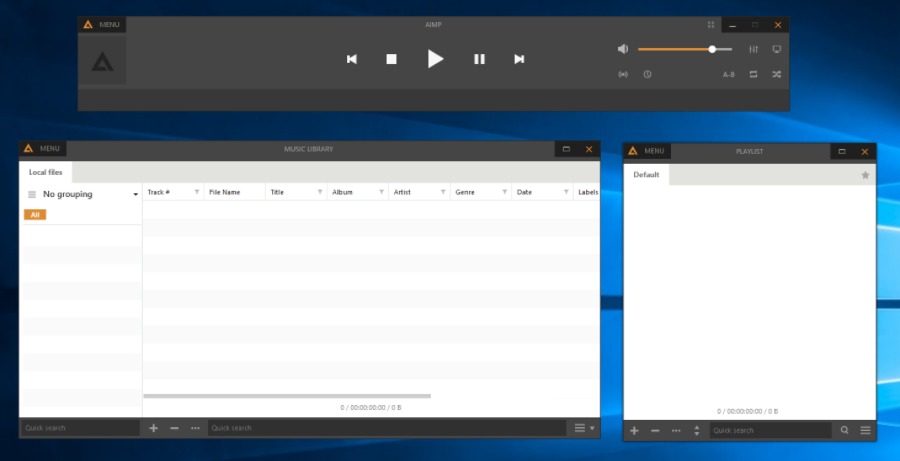Click the internet radio capture icon
Screen dimensions: 900x461
[623, 74]
